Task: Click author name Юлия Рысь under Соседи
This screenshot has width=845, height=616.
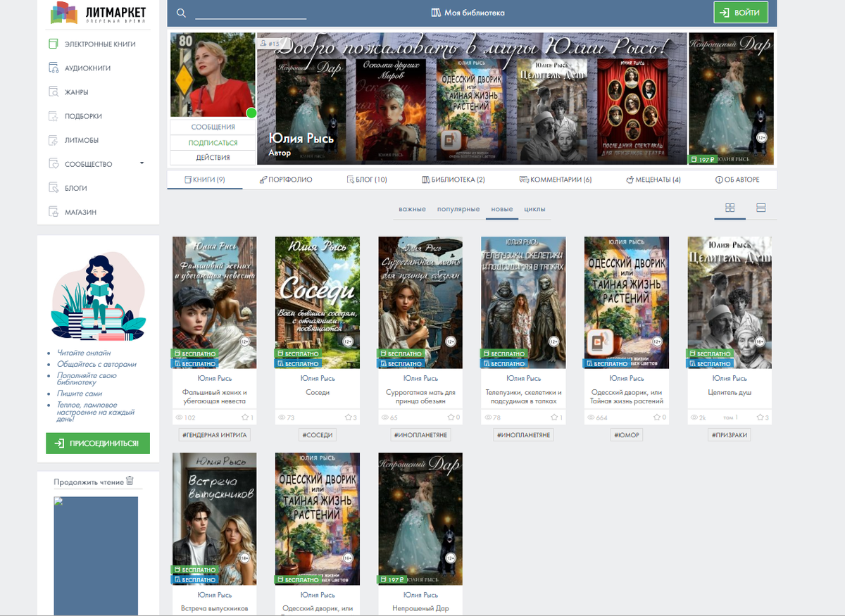Action: [318, 378]
